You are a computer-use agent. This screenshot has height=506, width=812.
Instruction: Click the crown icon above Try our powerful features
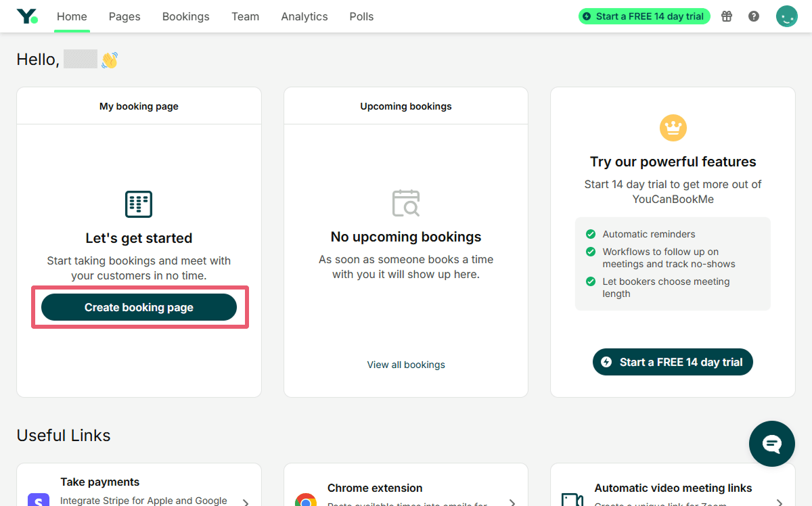click(x=673, y=128)
